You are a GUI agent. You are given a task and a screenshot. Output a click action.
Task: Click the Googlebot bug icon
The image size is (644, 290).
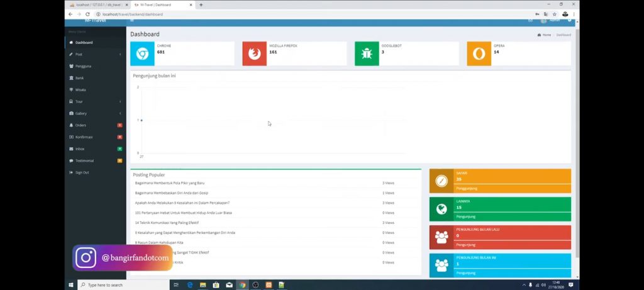[x=367, y=54]
